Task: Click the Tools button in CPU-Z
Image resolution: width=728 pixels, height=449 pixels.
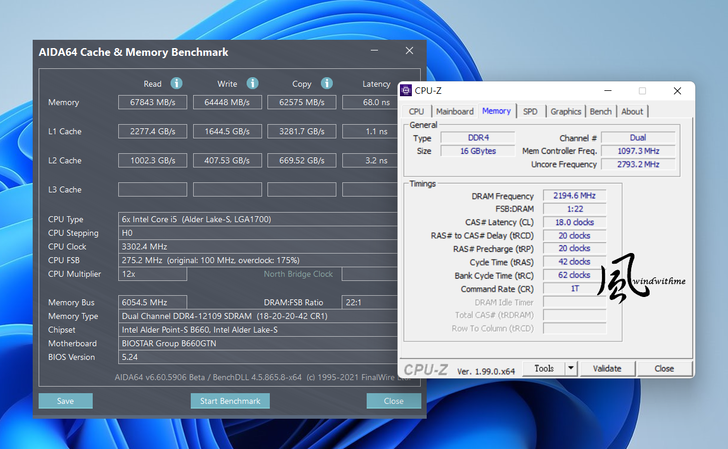Action: [544, 368]
